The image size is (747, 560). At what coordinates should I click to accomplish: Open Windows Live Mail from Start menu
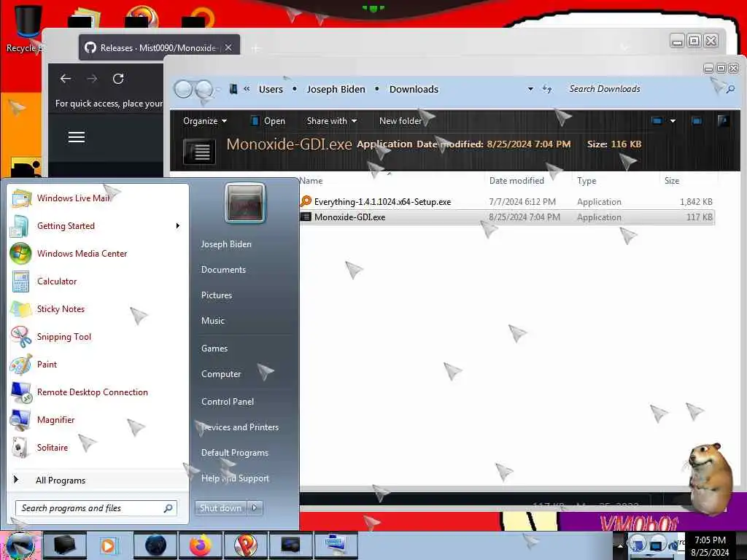click(73, 198)
